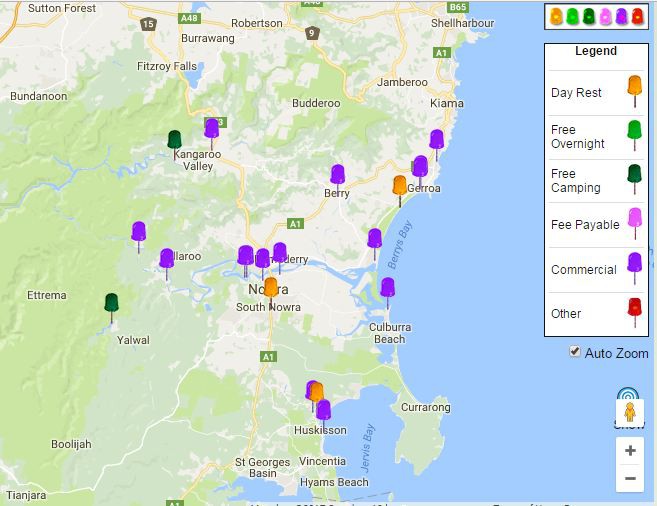Toggle orange Day Rest filter in top bar
Image resolution: width=657 pixels, height=506 pixels.
(x=557, y=16)
